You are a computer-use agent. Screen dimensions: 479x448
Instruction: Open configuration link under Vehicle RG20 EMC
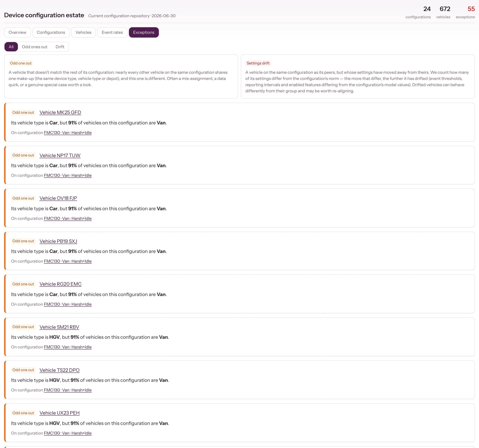(68, 304)
